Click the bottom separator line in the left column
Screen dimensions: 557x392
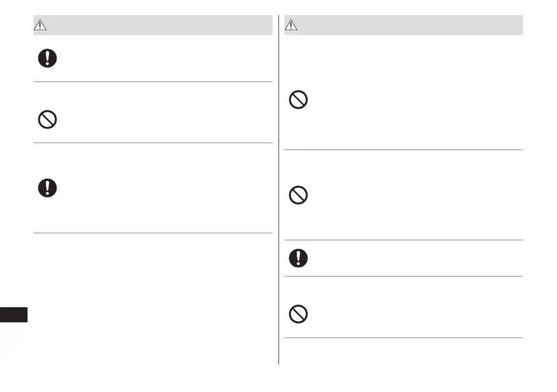[153, 233]
